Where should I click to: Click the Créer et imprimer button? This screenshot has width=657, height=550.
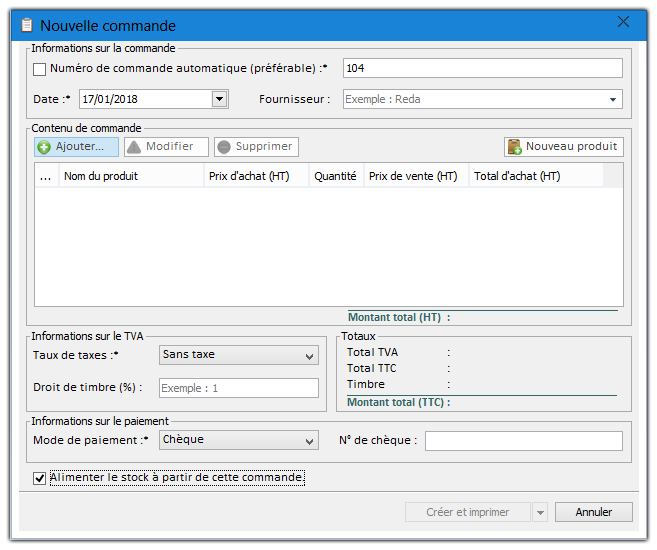pos(467,512)
